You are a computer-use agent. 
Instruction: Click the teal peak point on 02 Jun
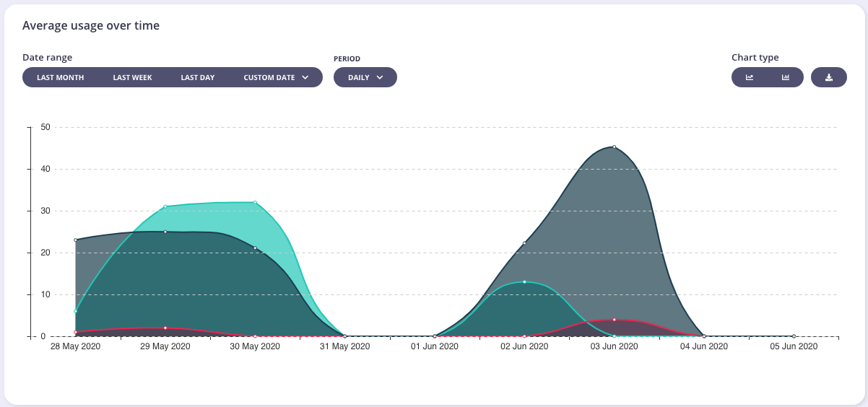524,282
